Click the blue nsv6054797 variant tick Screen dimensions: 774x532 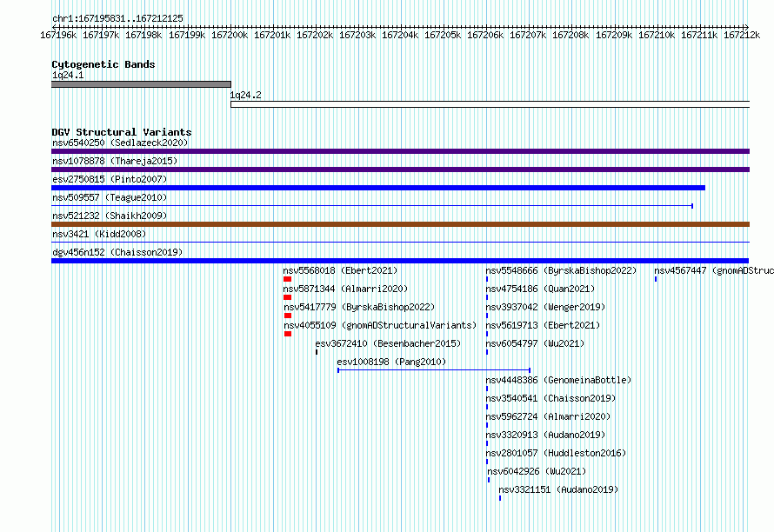point(487,352)
